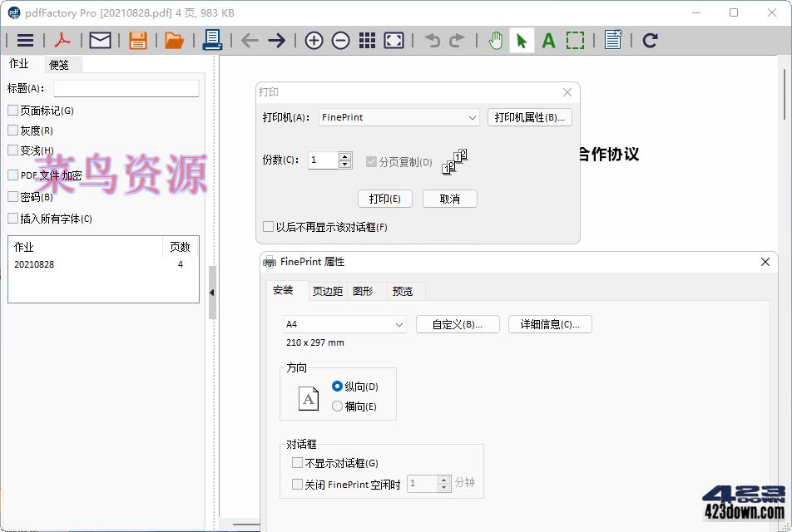Open the hamburger menu icon

(x=24, y=40)
